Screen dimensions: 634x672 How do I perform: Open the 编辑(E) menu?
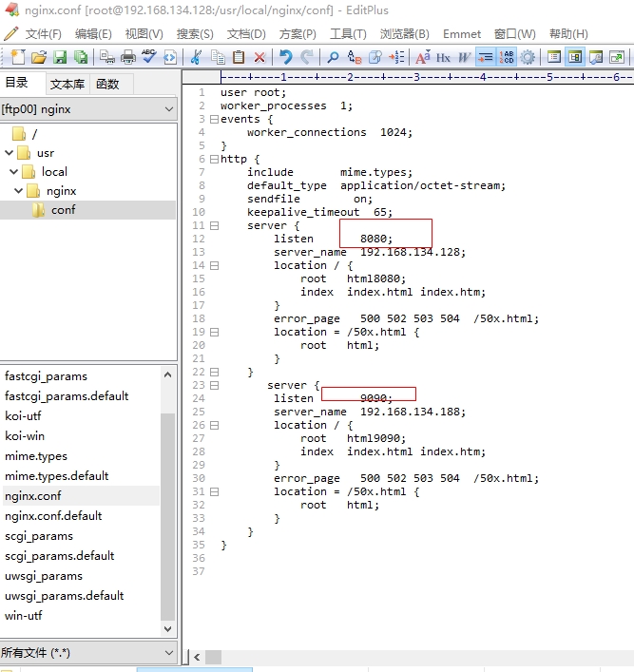93,34
